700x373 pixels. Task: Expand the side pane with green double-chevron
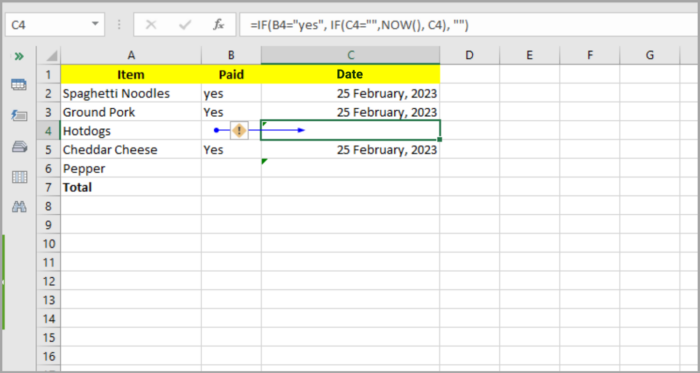[19, 56]
